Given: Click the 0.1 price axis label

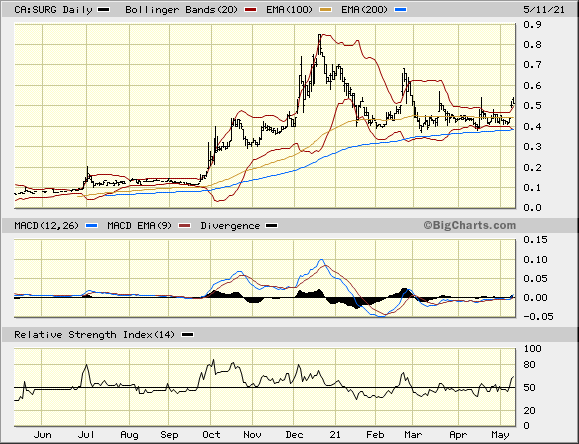Looking at the screenshot, I should tap(532, 188).
